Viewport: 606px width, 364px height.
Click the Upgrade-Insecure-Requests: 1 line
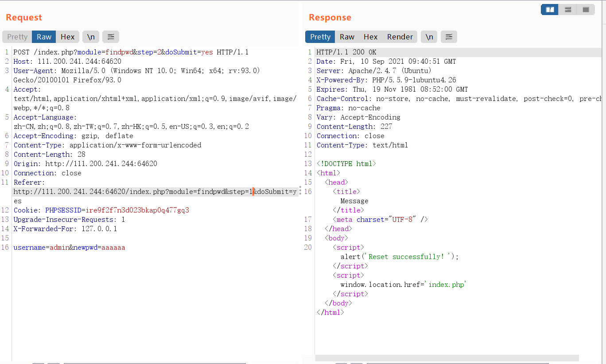click(x=69, y=220)
